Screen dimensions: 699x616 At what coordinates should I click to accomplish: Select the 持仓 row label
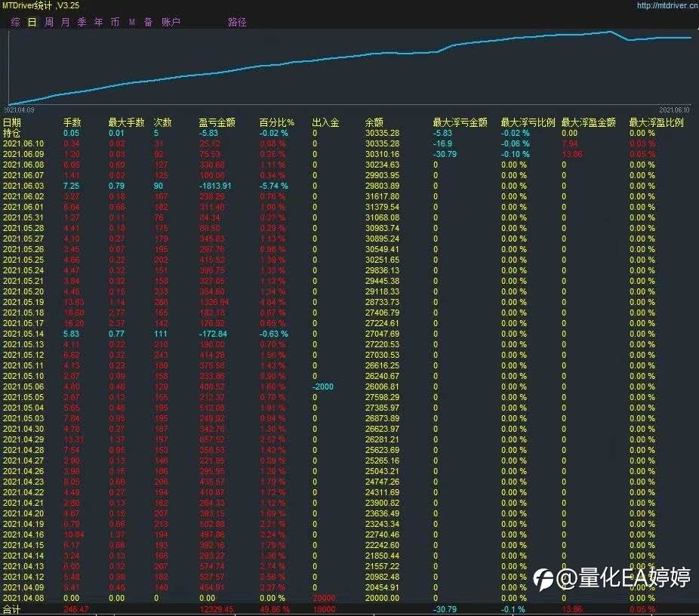point(12,134)
